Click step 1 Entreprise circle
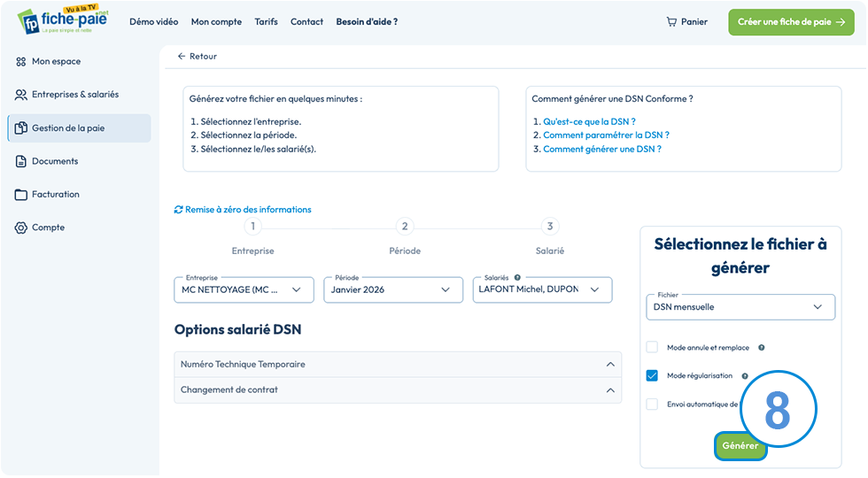868x478 pixels. tap(253, 226)
